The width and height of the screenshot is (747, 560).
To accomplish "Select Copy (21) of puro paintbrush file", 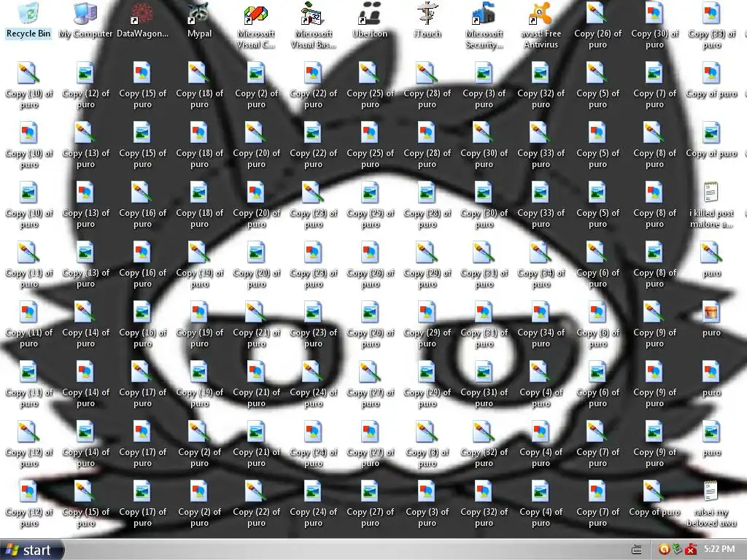I will pos(256,324).
